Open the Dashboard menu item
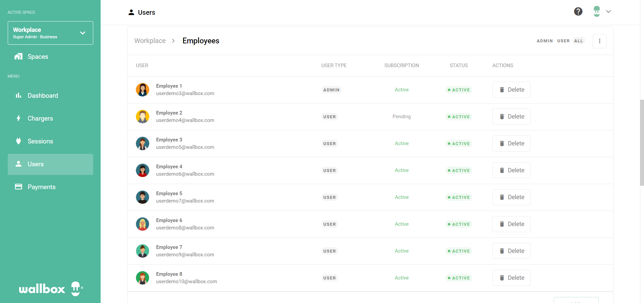The height and width of the screenshot is (303, 644). [x=43, y=96]
